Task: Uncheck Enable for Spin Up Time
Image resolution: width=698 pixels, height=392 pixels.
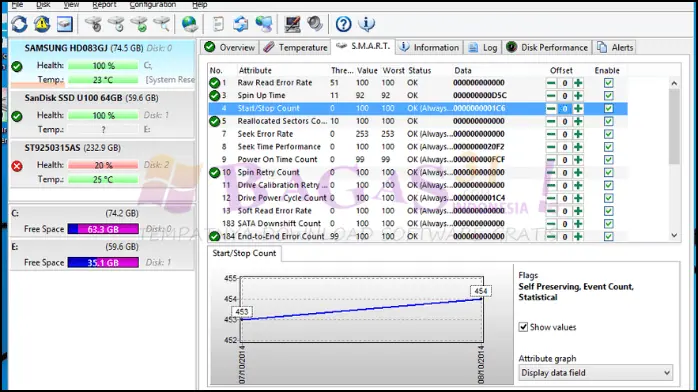Action: click(609, 96)
